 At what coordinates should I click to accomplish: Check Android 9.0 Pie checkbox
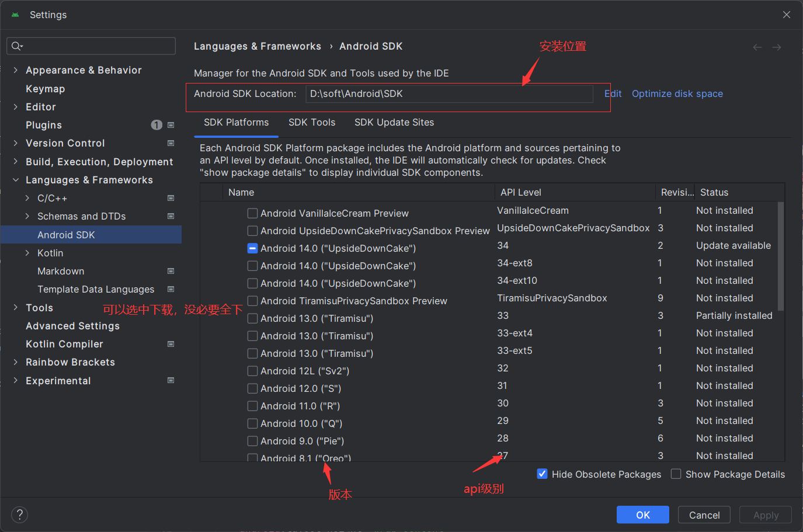(x=252, y=441)
